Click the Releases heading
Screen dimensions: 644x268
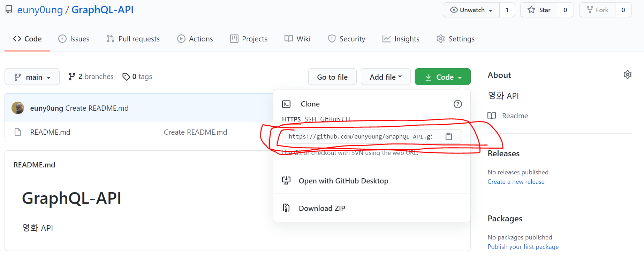(x=503, y=153)
